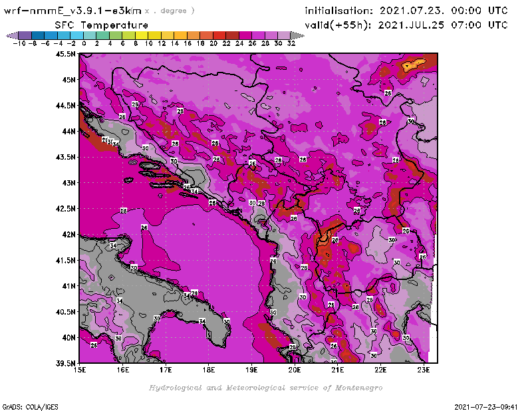This screenshot has width=532, height=411.
Task: Click the '-10' legend scale value
Action: click(x=19, y=43)
